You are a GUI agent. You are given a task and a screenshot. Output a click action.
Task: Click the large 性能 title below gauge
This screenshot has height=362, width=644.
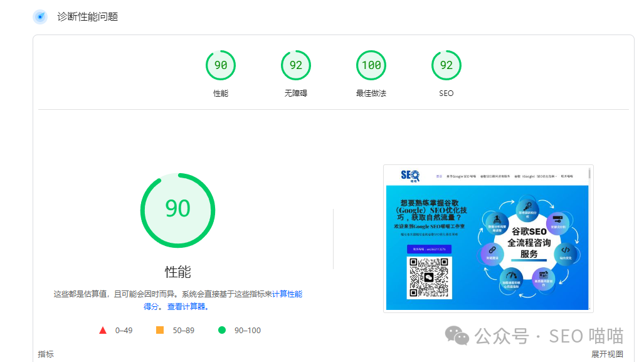point(177,272)
